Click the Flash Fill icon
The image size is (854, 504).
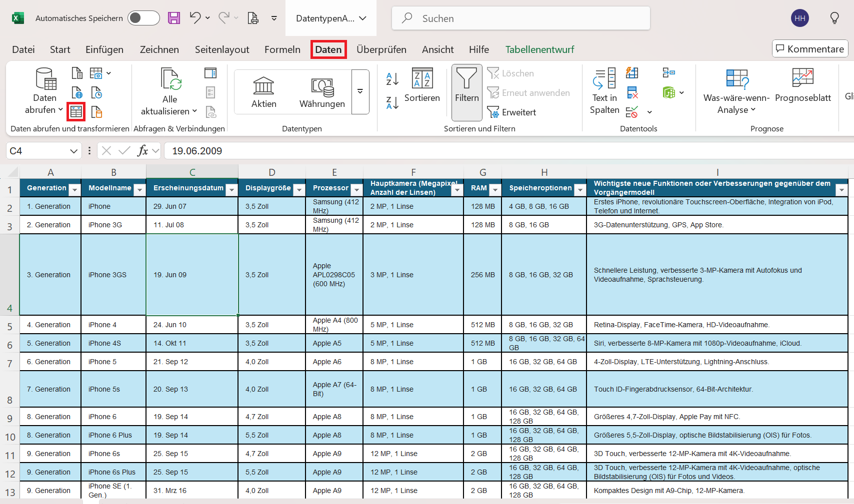(632, 73)
